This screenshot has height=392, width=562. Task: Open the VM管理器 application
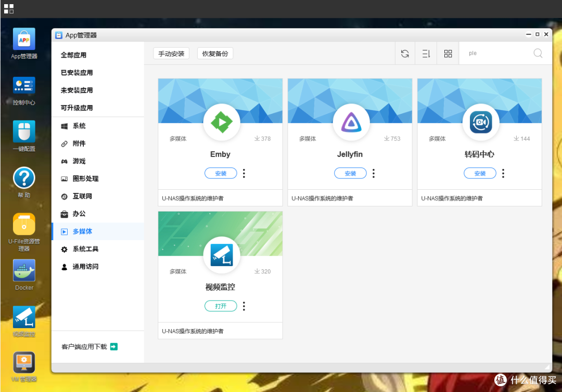click(23, 363)
